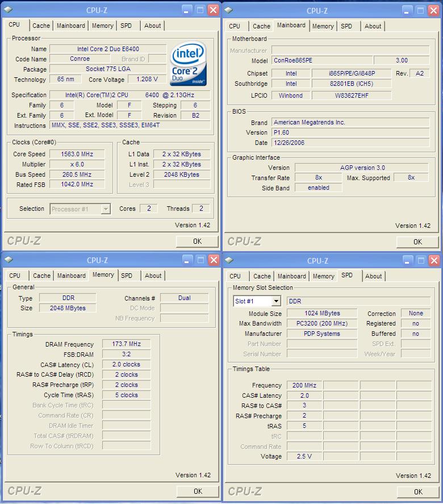This screenshot has height=504, width=443.
Task: Minimize the Memory CPU-Z window
Action: [x=187, y=260]
